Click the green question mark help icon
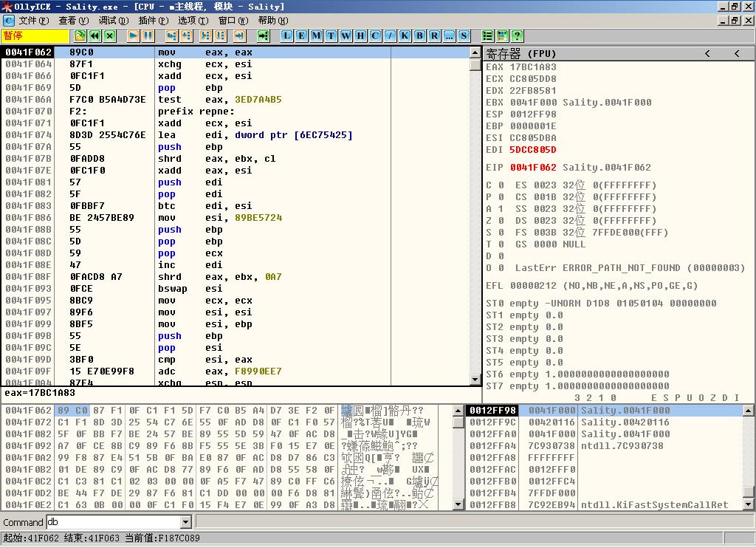Viewport: 756px width, 548px height. pos(517,35)
